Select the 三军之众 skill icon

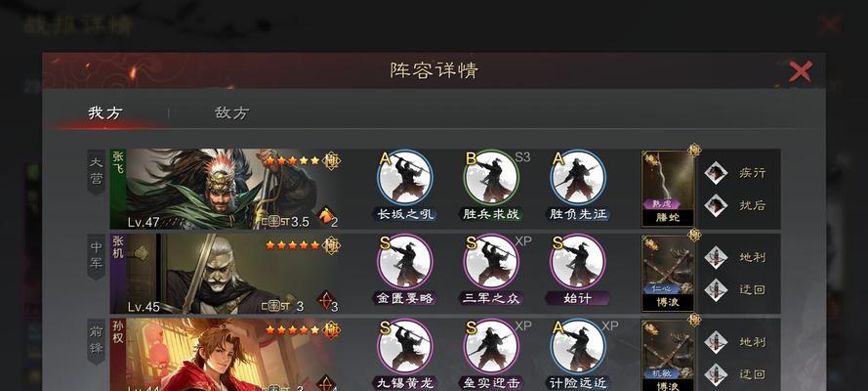pos(491,262)
